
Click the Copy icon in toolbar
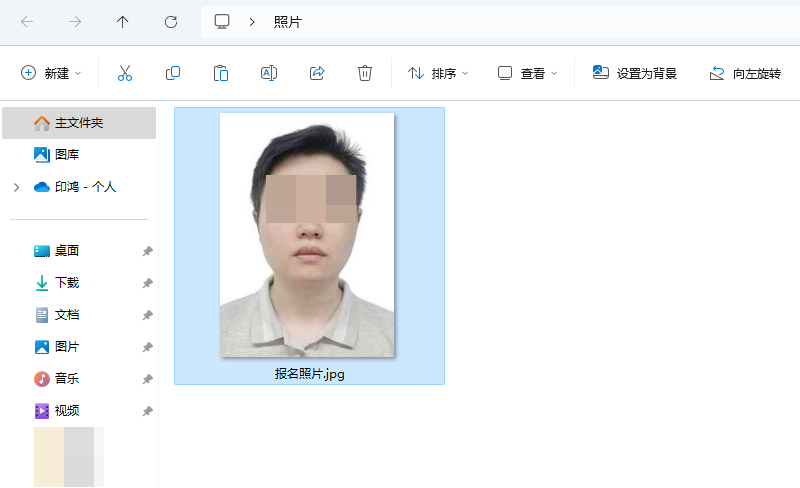pos(173,73)
